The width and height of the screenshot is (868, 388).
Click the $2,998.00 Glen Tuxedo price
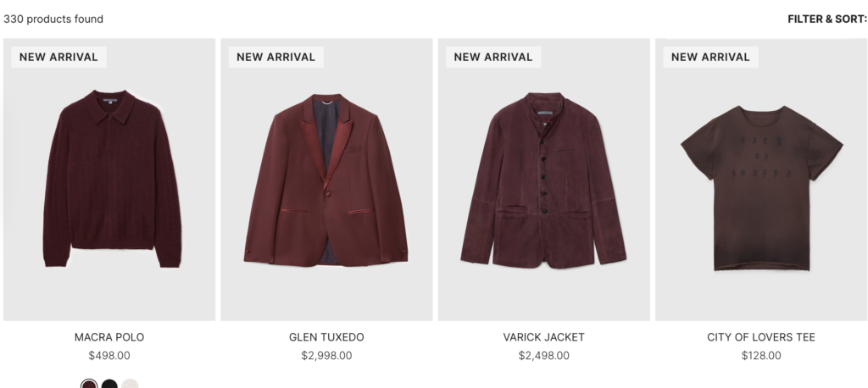pyautogui.click(x=326, y=356)
